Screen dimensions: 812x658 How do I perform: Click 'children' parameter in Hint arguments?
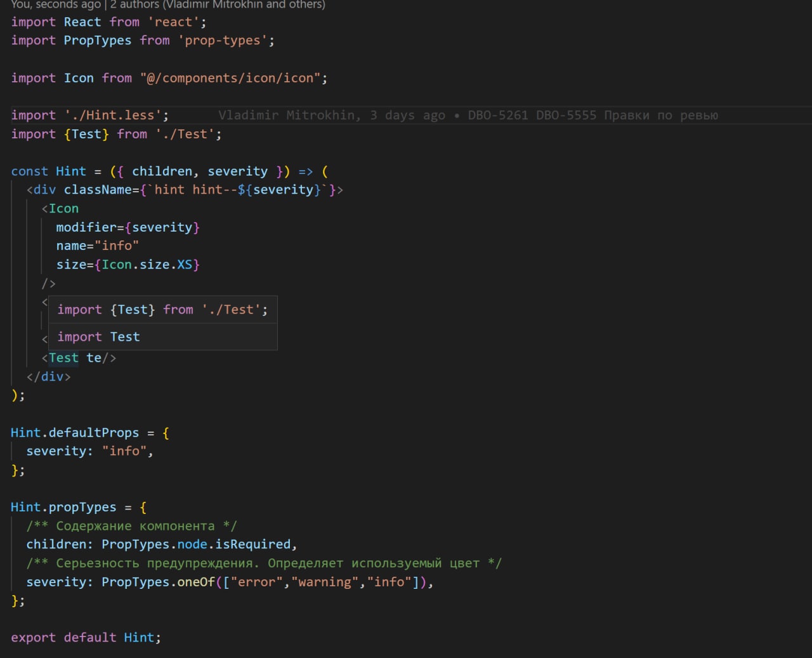162,171
